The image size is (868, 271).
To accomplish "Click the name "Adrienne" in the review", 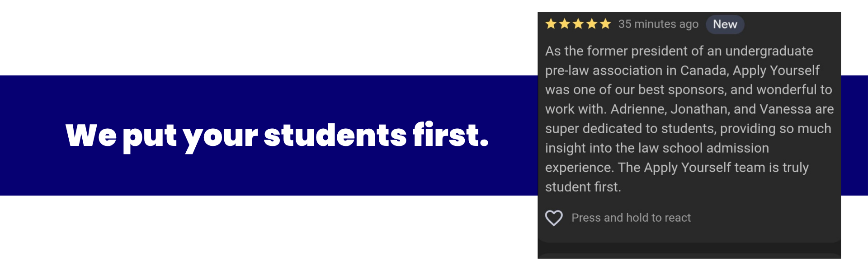I will 639,109.
